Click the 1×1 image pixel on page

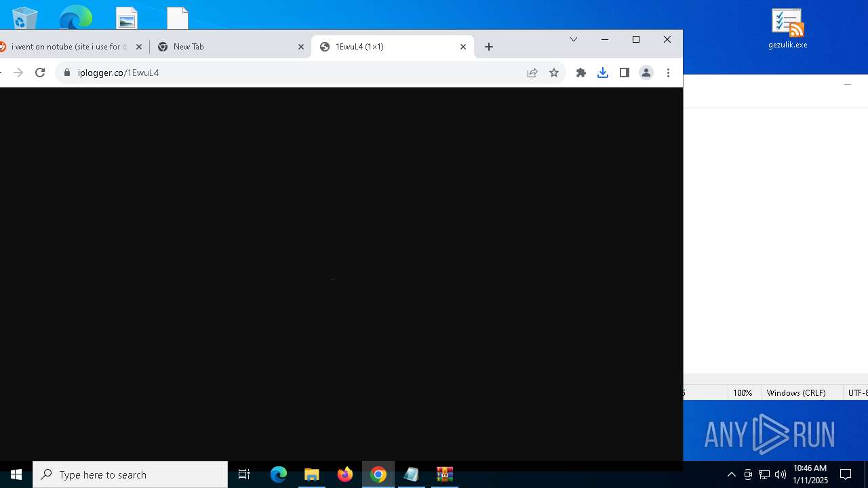point(332,279)
